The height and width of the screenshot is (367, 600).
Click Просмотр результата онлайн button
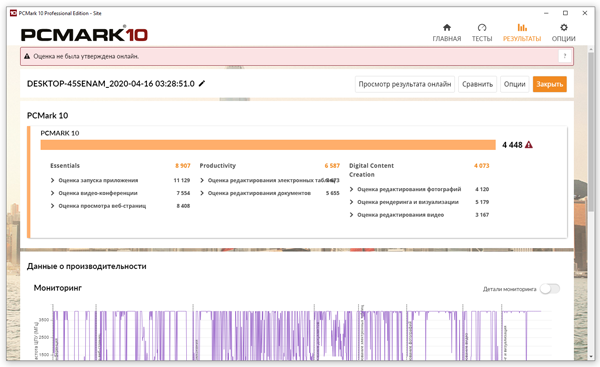pyautogui.click(x=405, y=84)
